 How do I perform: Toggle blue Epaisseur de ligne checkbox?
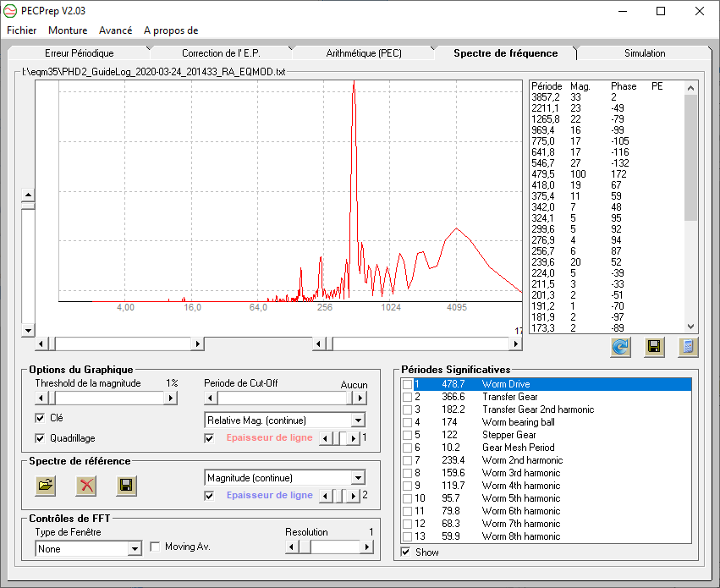[209, 495]
